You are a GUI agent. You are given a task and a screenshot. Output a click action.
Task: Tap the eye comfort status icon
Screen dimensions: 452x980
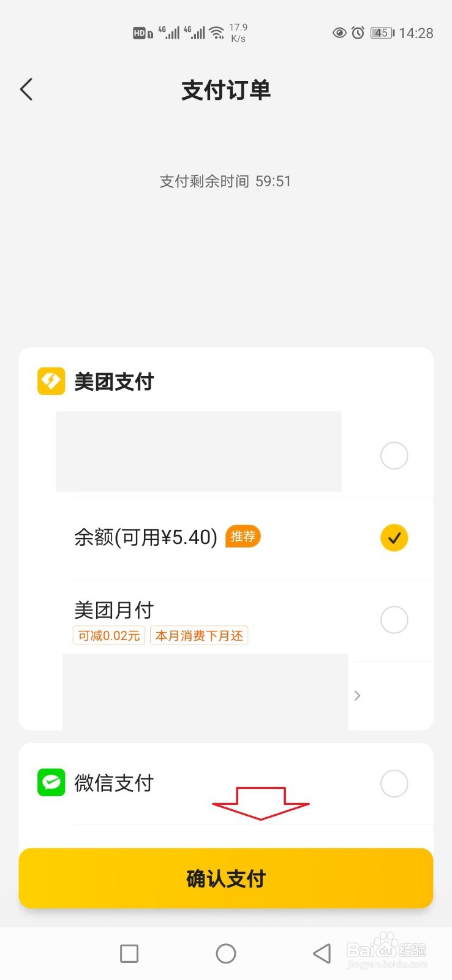coord(339,32)
